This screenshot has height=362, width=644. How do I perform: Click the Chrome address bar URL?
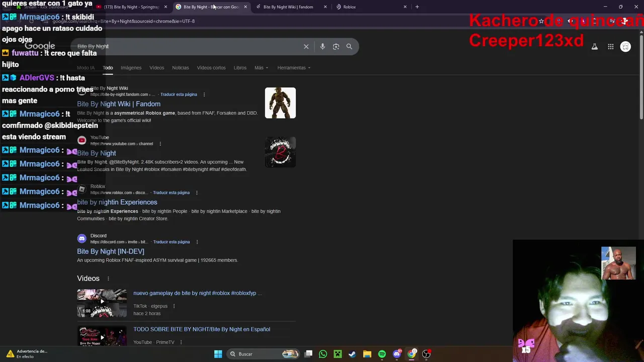click(123, 21)
